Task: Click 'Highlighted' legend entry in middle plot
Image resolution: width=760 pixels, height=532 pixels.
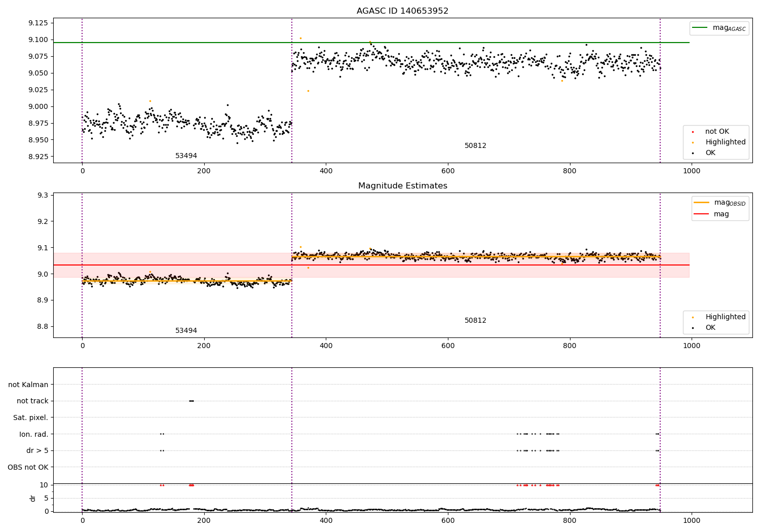Action: 725,317
